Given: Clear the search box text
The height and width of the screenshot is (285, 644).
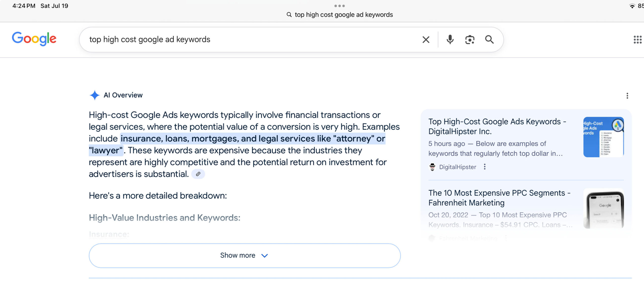Looking at the screenshot, I should 426,40.
